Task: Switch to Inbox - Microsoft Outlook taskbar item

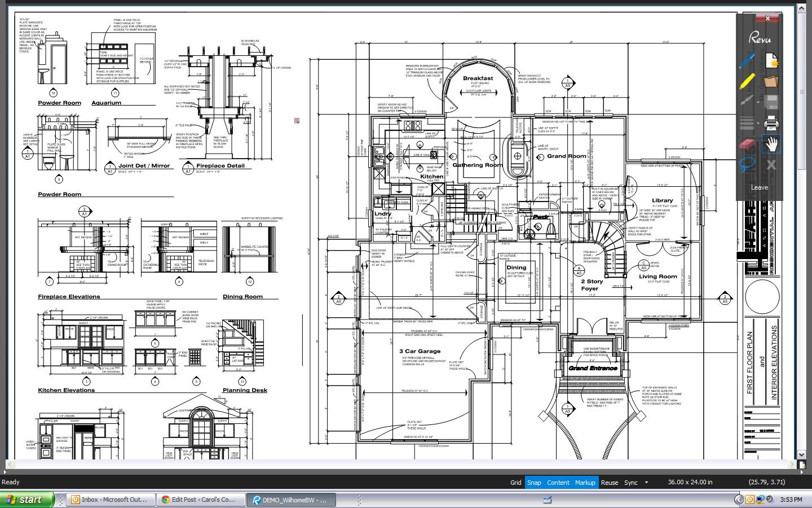Action: (111, 500)
